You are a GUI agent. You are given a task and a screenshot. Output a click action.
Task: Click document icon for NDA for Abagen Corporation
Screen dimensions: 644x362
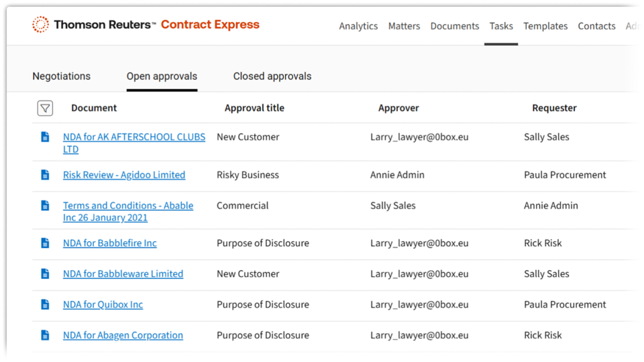click(x=45, y=335)
